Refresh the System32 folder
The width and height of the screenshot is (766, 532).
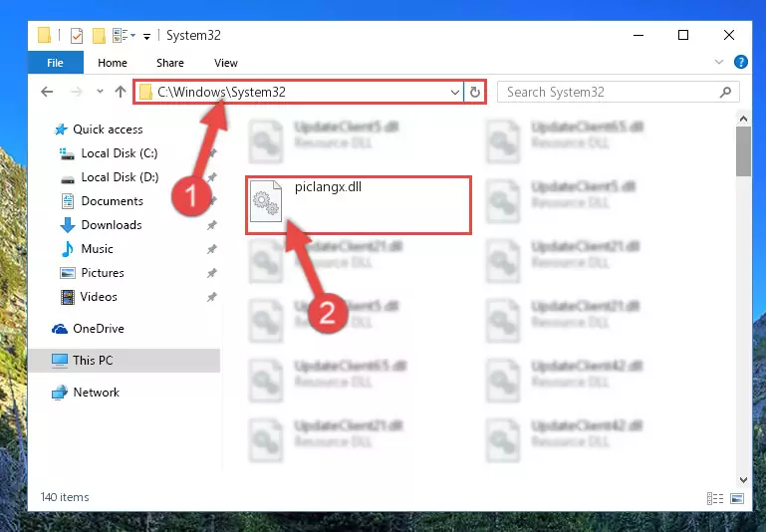tap(474, 92)
